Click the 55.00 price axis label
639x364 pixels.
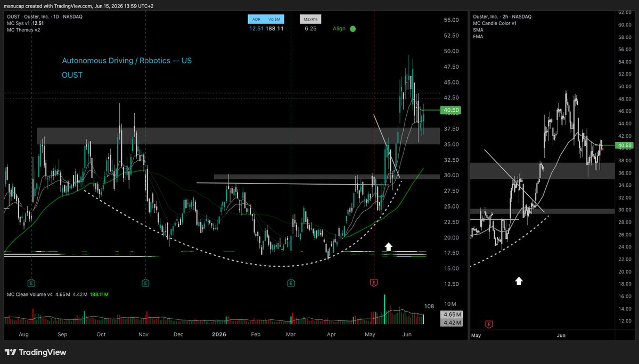point(450,20)
